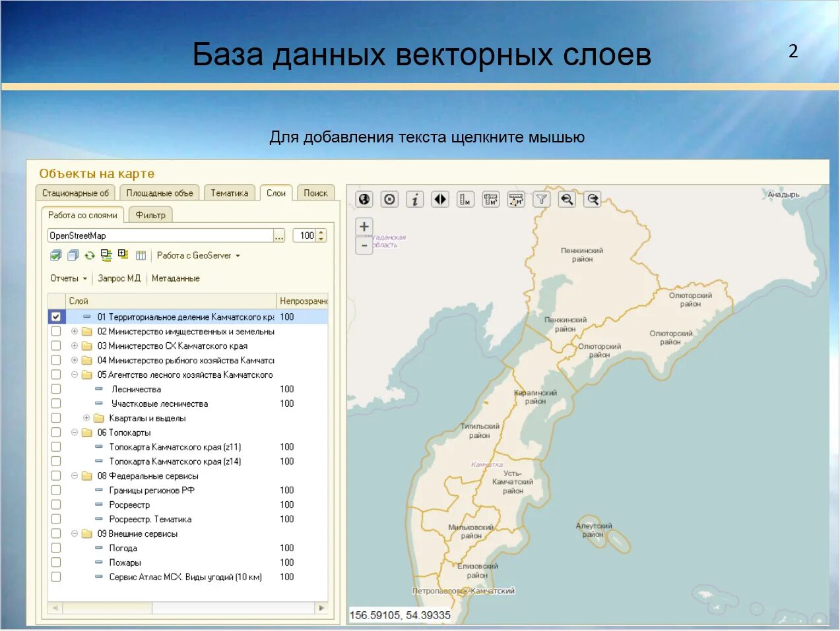Uncheck 01 Территориальное деление layer checkbox
Screen dimensions: 840x631
tap(56, 316)
